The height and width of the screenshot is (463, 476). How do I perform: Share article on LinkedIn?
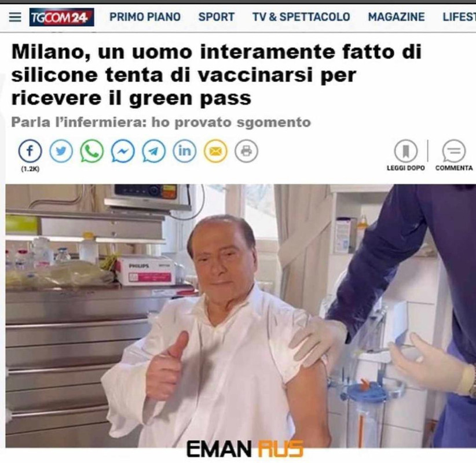tap(185, 151)
